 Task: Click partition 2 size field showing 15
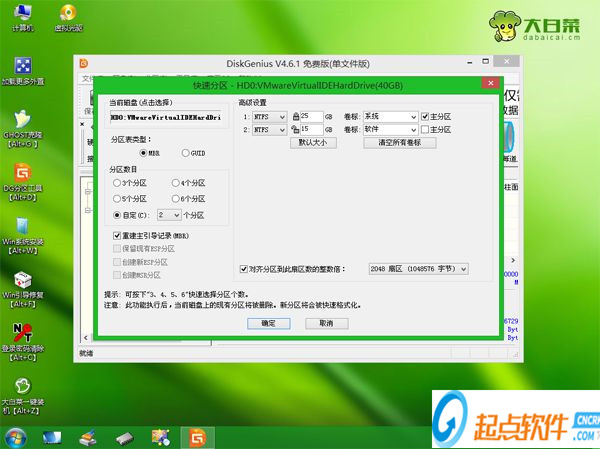[x=311, y=130]
